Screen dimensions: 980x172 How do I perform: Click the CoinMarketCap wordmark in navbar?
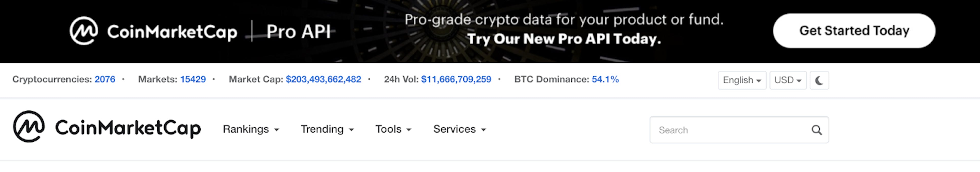pos(128,128)
